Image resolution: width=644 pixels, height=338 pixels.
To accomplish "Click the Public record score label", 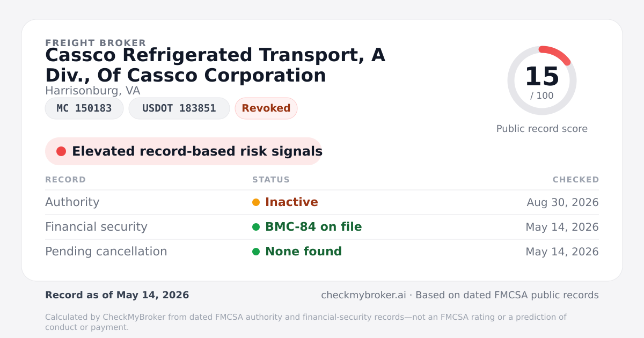I will point(542,129).
